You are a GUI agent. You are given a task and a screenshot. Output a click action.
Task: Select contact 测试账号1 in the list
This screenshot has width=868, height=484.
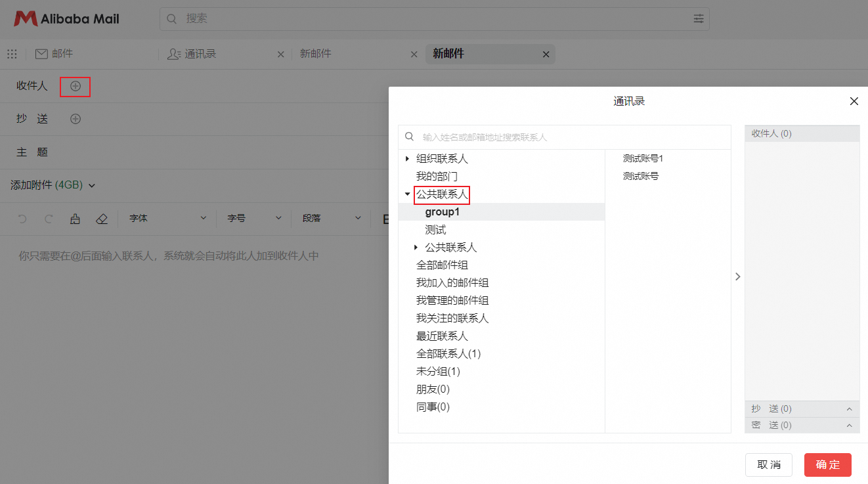point(643,158)
